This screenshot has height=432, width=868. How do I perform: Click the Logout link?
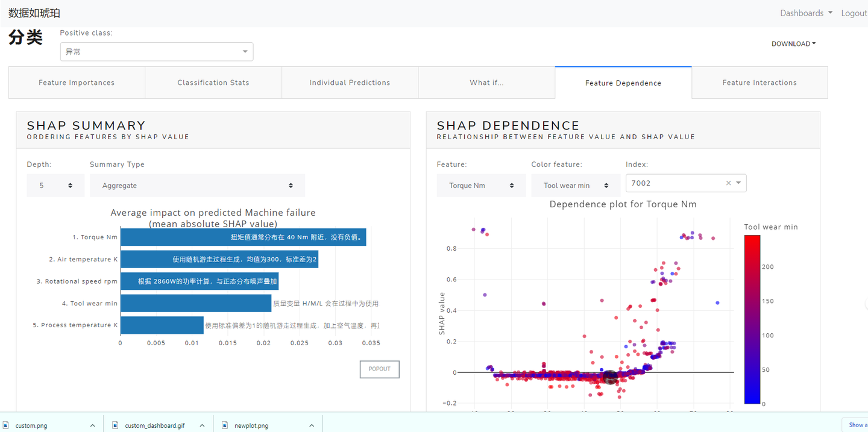[x=854, y=13]
